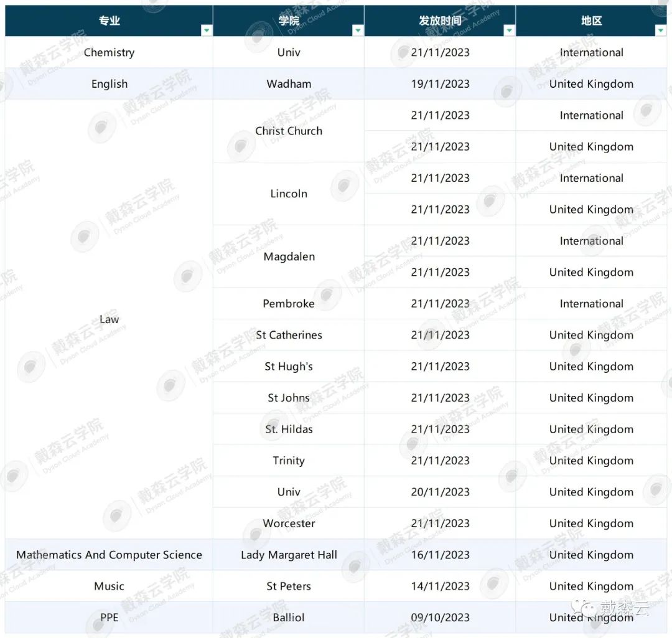Select the Balliol college cell
Screen dimensions: 672x638
point(289,617)
